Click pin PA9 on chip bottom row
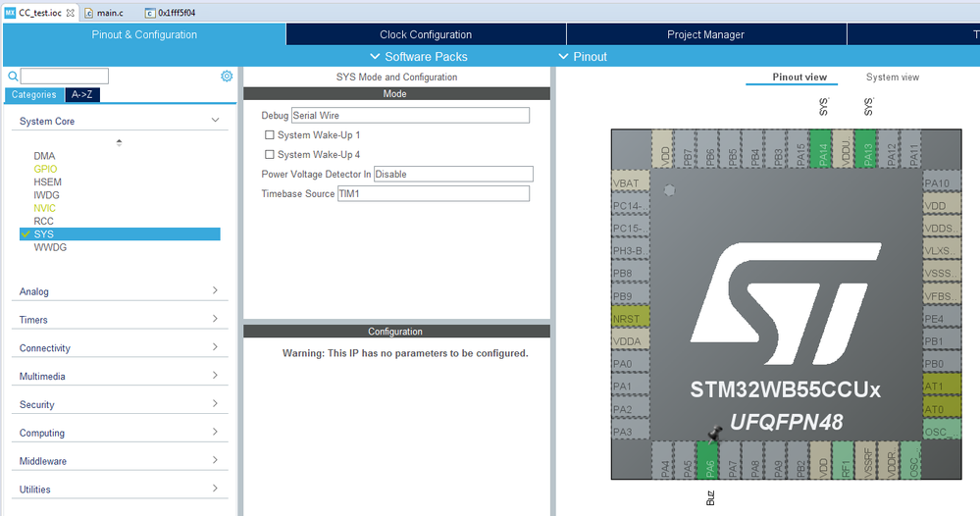The height and width of the screenshot is (516, 980). [776, 460]
